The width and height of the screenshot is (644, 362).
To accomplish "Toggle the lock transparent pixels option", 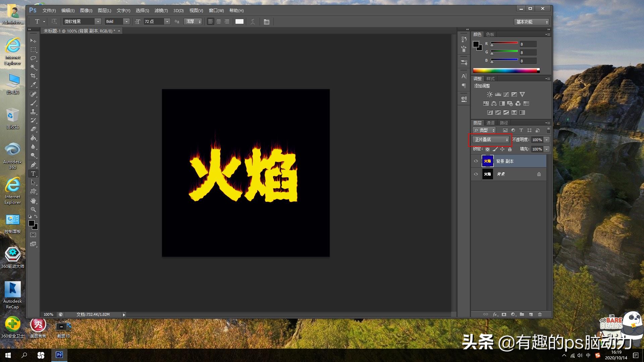I will pos(487,149).
